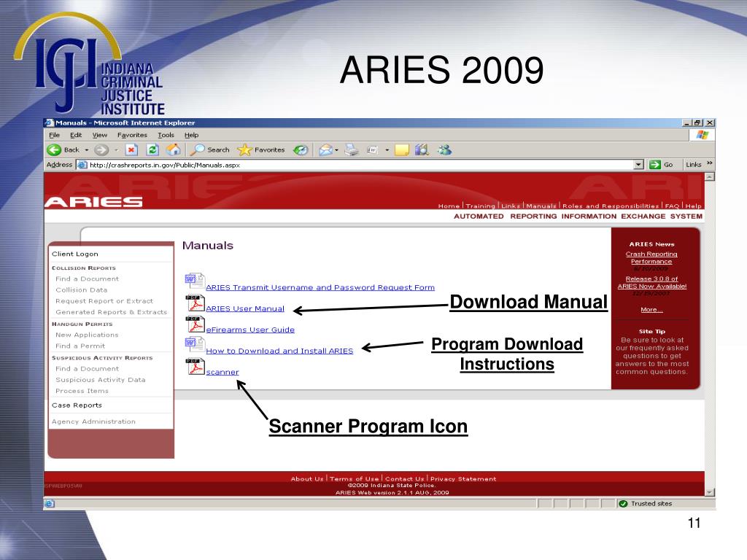Expand the Links toolbar chevron
This screenshot has width=747, height=560.
click(x=709, y=163)
